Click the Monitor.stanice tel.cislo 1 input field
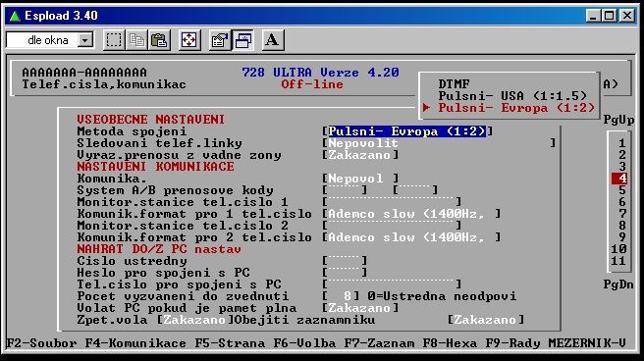644x361 pixels. (392, 202)
